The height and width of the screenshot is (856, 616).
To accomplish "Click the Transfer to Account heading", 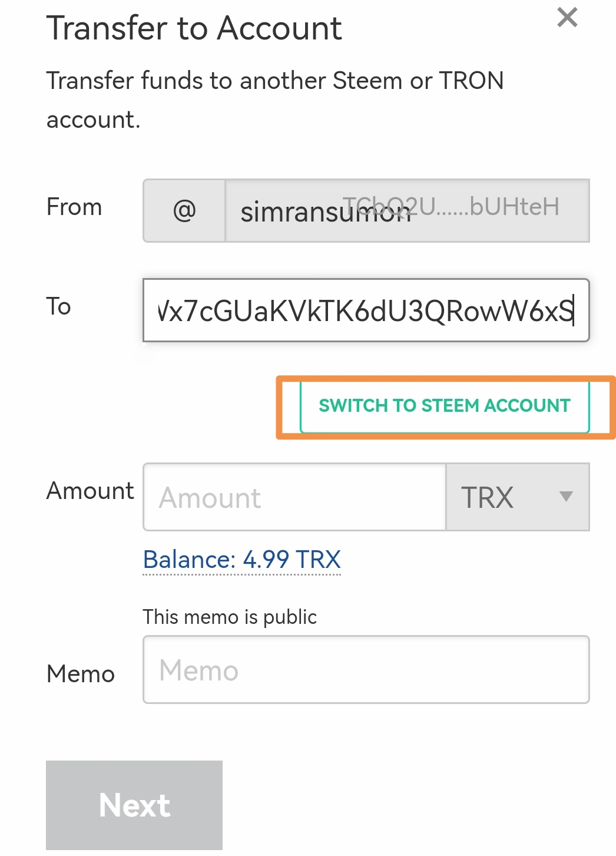I will 194,28.
